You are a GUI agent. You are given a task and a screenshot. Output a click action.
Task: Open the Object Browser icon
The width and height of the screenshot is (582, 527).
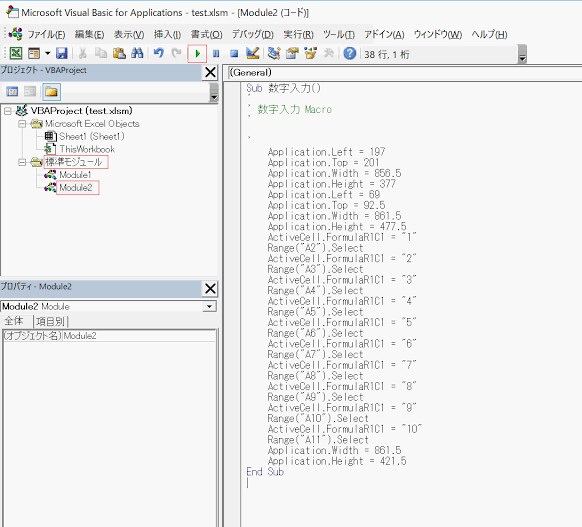pos(310,54)
